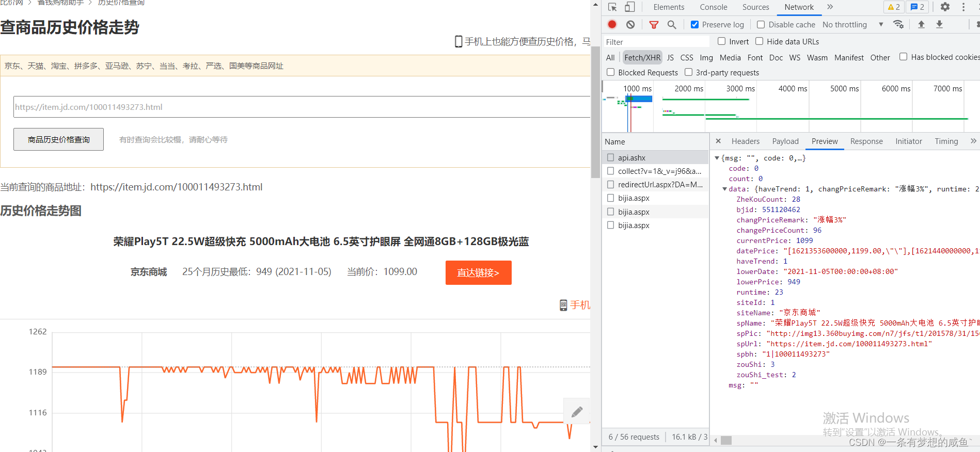The width and height of the screenshot is (980, 452).
Task: Toggle the network filter funnel icon
Action: [654, 24]
